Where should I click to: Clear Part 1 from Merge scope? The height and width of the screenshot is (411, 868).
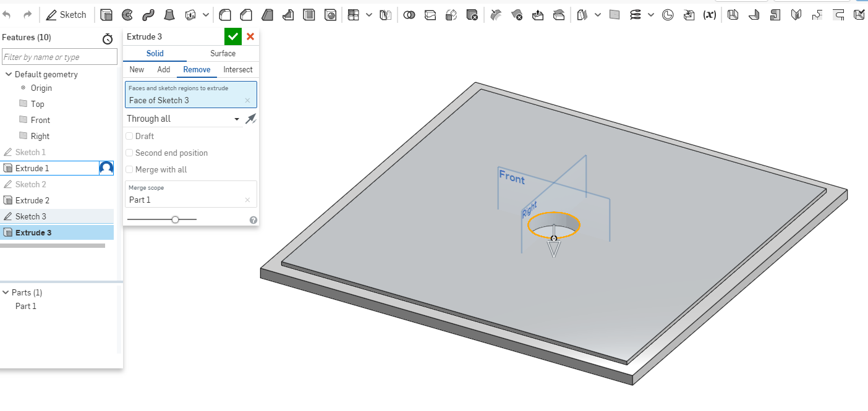point(248,200)
